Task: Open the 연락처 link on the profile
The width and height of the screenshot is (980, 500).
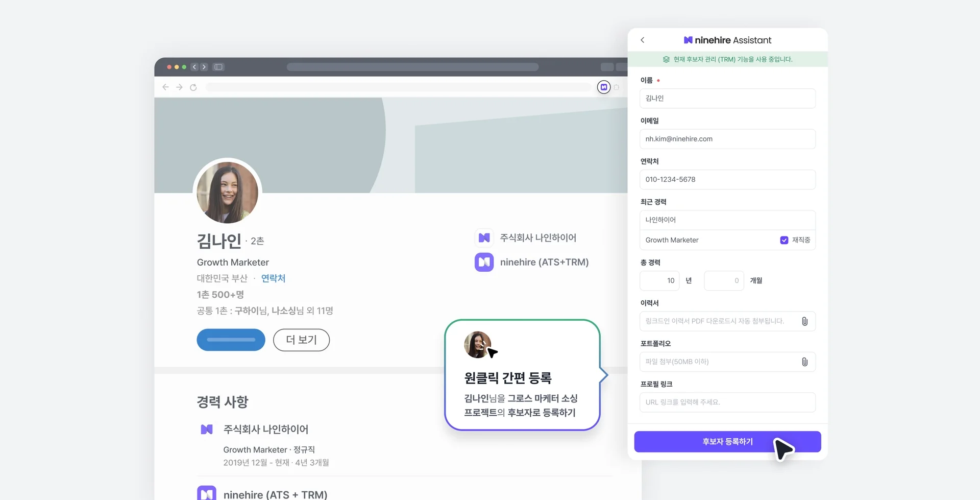Action: pyautogui.click(x=273, y=278)
